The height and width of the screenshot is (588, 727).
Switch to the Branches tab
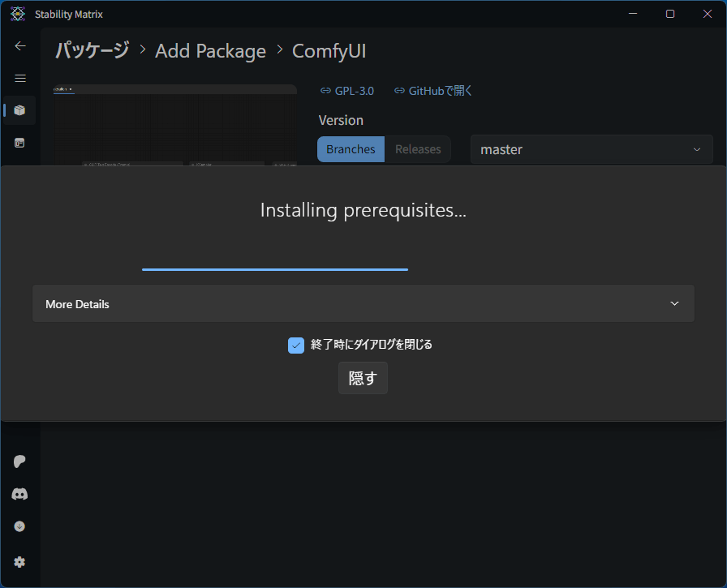pyautogui.click(x=351, y=149)
